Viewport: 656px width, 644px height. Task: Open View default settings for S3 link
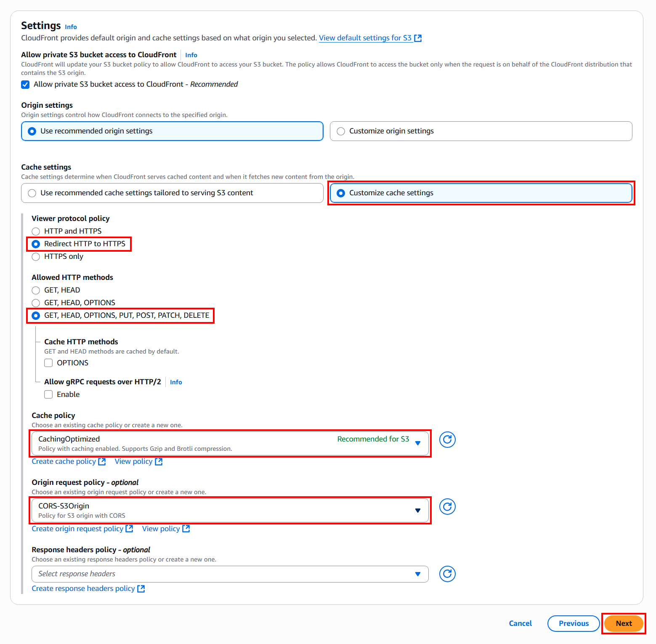[365, 38]
